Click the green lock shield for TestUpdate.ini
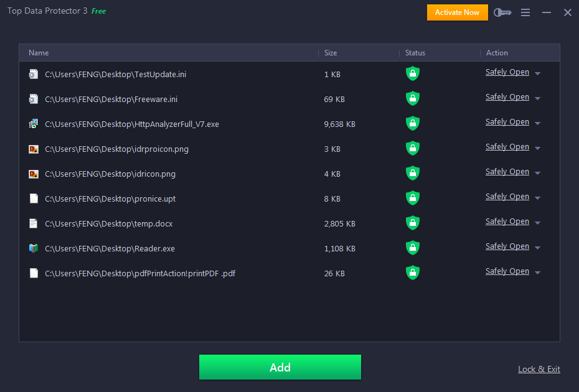The height and width of the screenshot is (392, 579). click(412, 73)
